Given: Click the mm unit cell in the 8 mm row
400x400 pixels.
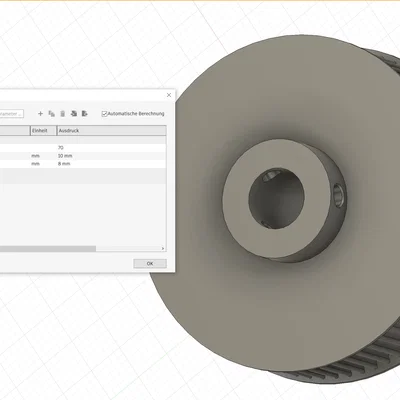Looking at the screenshot, I should click(x=44, y=164).
